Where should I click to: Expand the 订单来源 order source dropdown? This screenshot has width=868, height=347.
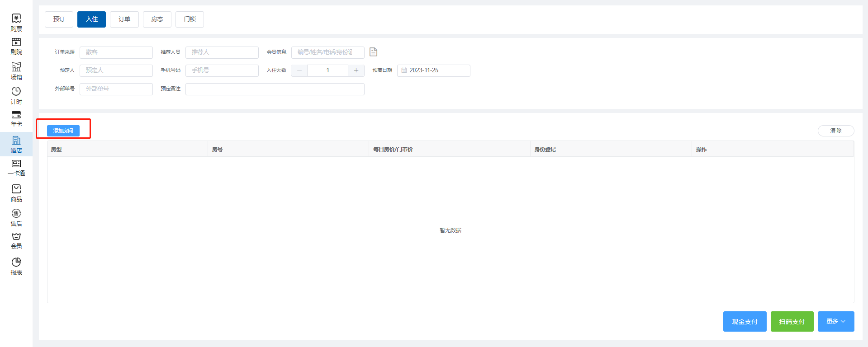click(x=116, y=52)
